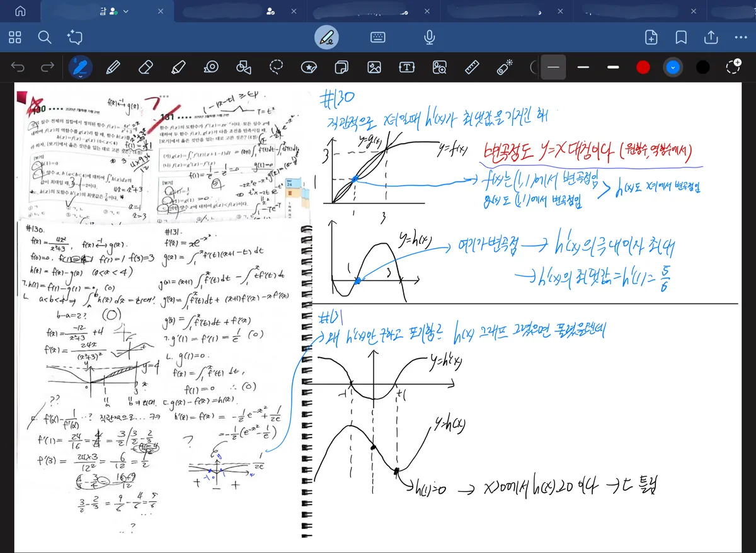Select the pencil tool
This screenshot has width=756, height=553.
pos(113,67)
